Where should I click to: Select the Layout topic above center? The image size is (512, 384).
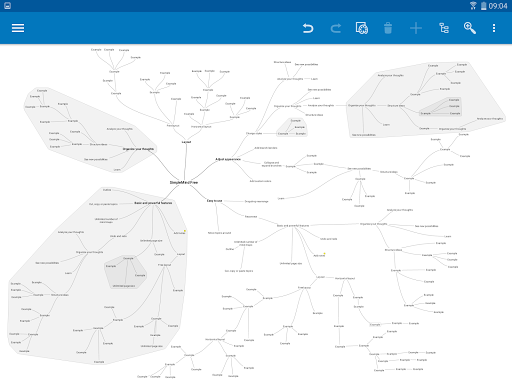point(186,142)
